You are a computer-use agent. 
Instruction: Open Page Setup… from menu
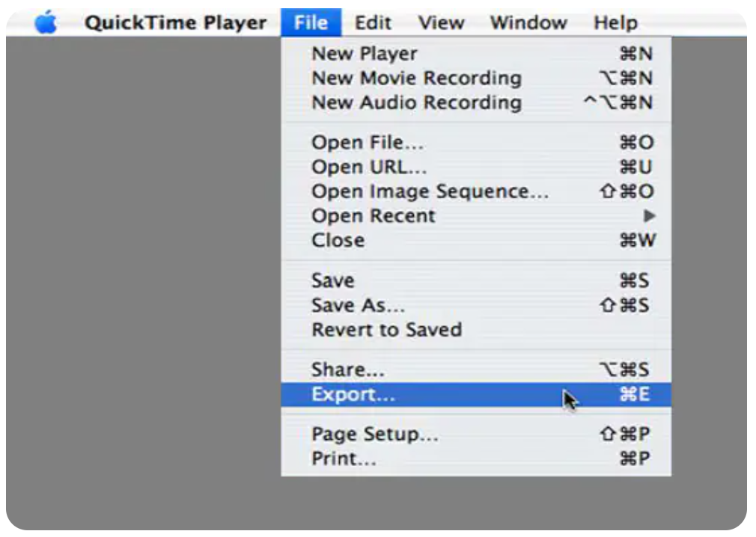[476, 435]
